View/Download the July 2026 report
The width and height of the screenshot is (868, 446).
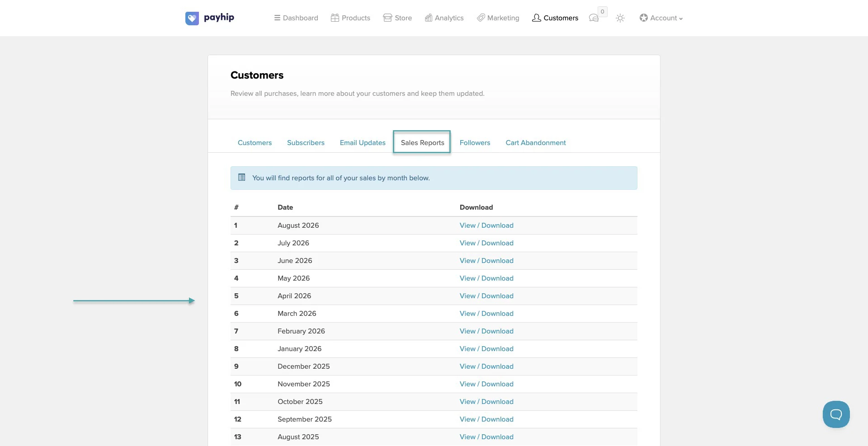click(486, 243)
